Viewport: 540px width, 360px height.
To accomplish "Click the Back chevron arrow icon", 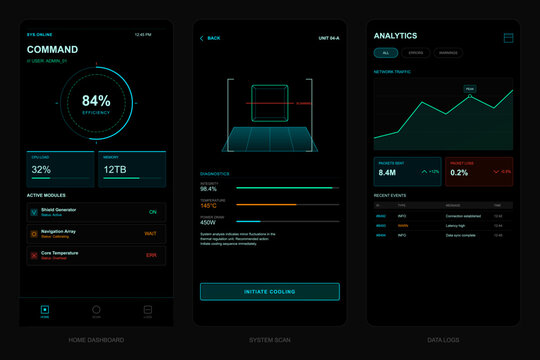I will (202, 38).
